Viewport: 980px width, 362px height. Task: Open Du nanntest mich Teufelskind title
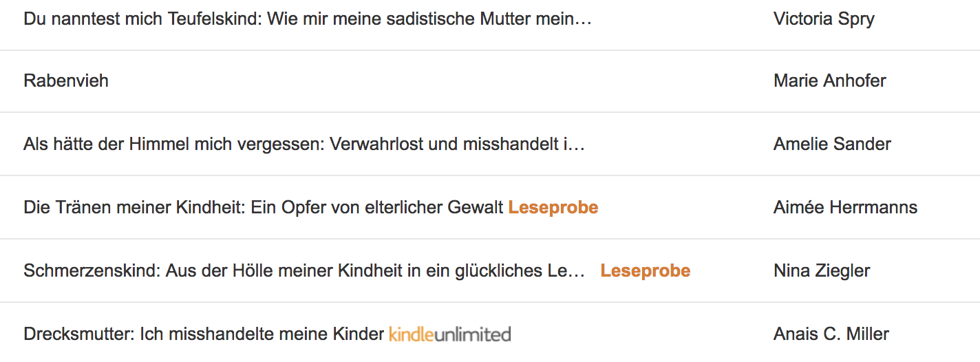pos(308,19)
